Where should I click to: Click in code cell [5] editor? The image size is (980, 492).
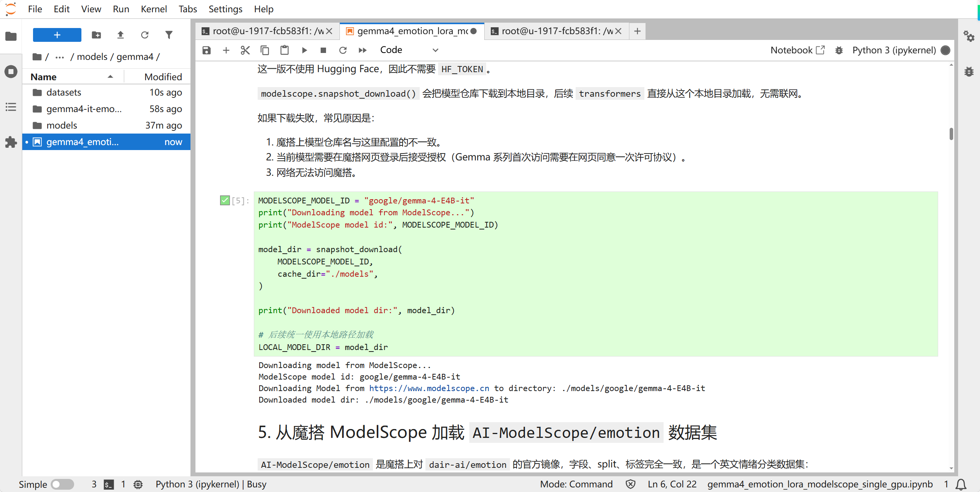point(596,274)
